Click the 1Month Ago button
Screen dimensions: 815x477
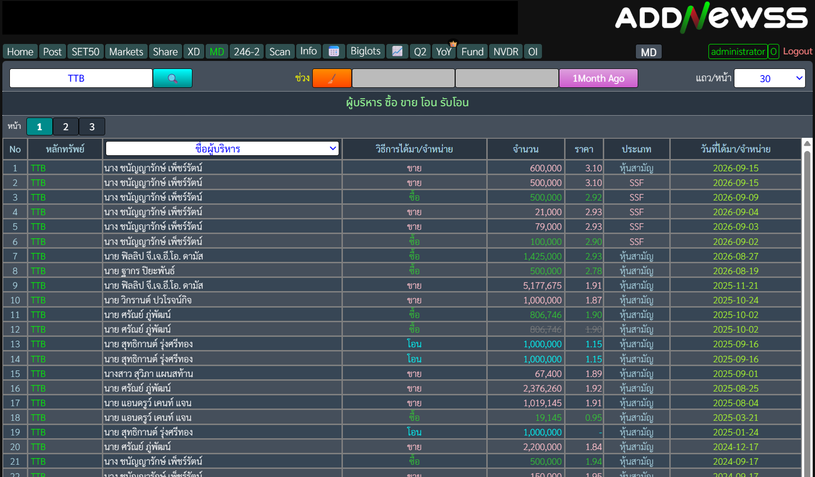pos(598,78)
